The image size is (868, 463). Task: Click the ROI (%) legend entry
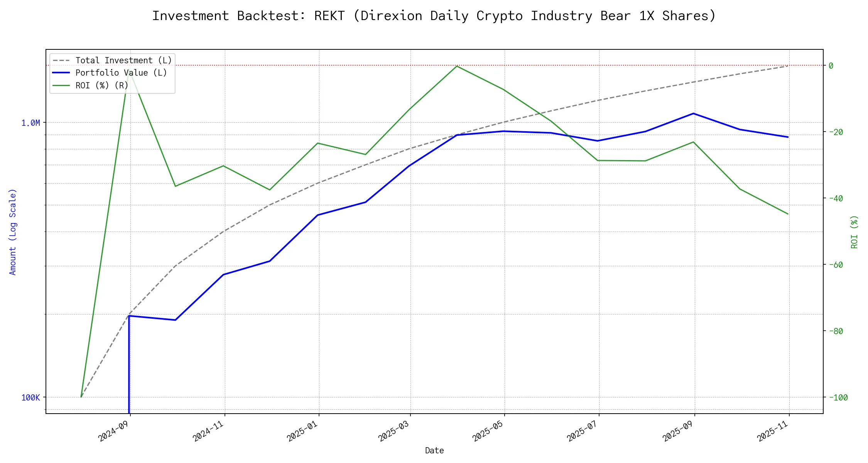(102, 85)
